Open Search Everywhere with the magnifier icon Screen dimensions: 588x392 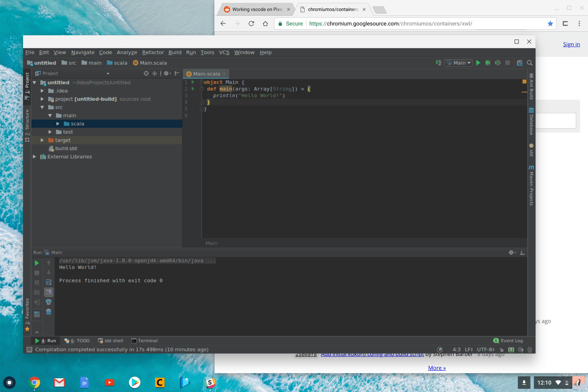point(530,63)
